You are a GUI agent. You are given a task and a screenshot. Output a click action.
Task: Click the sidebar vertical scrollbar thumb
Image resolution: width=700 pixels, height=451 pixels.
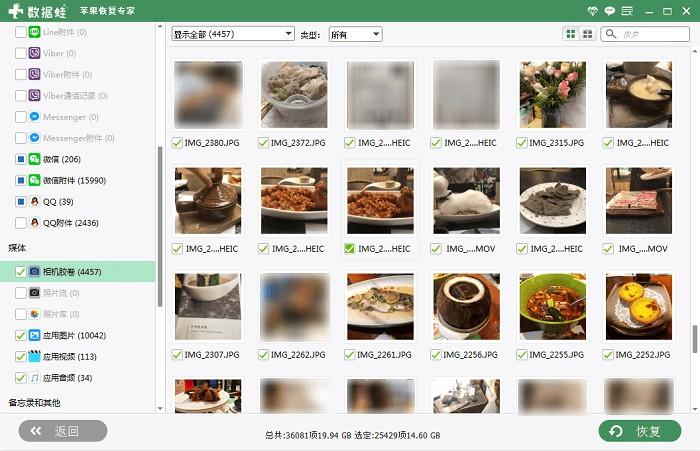pos(160,226)
